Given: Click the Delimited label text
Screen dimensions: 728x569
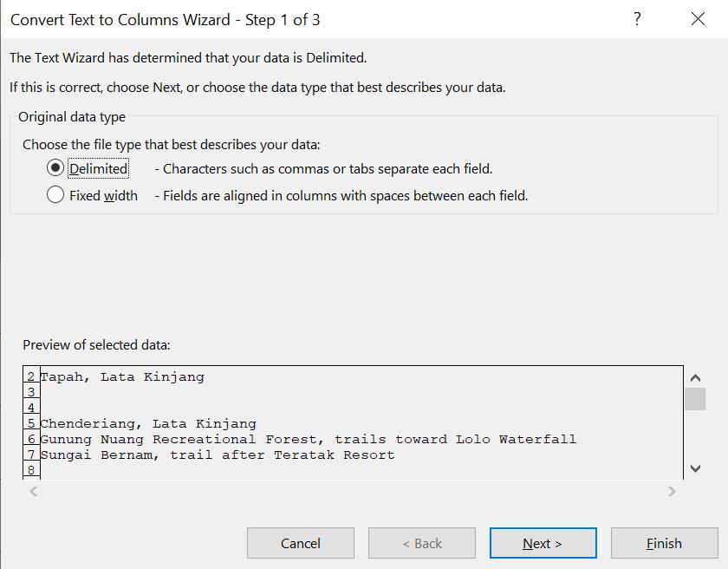Looking at the screenshot, I should pyautogui.click(x=99, y=169).
